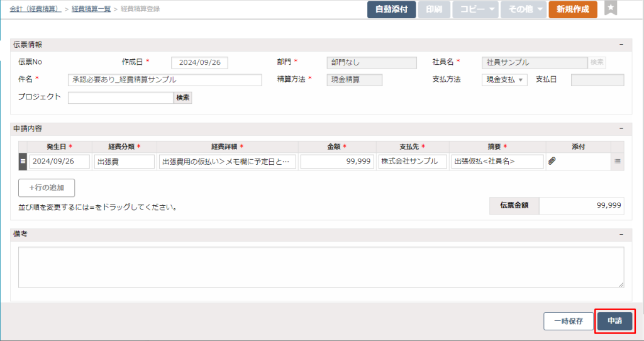Click the 申請 submit button

point(615,321)
